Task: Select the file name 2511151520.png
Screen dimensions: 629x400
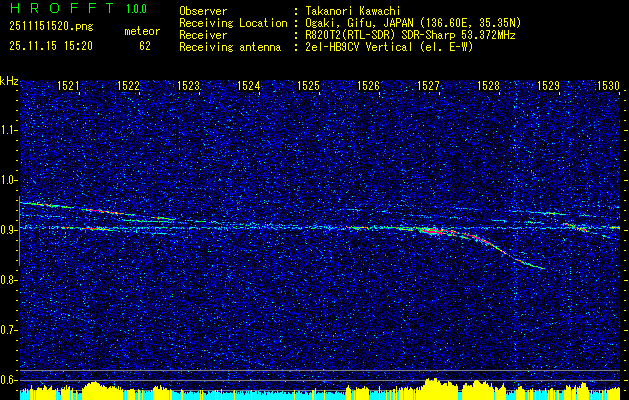Action: pyautogui.click(x=51, y=27)
